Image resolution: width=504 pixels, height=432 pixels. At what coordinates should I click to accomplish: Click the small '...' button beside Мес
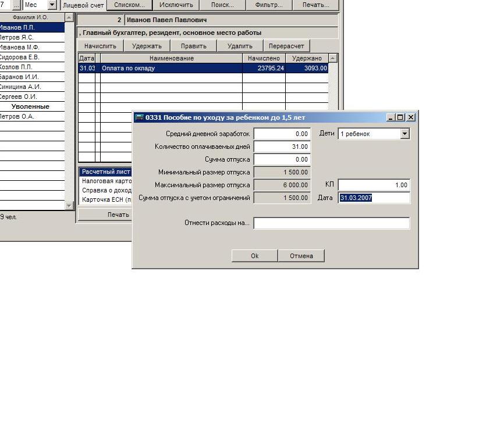[x=16, y=5]
